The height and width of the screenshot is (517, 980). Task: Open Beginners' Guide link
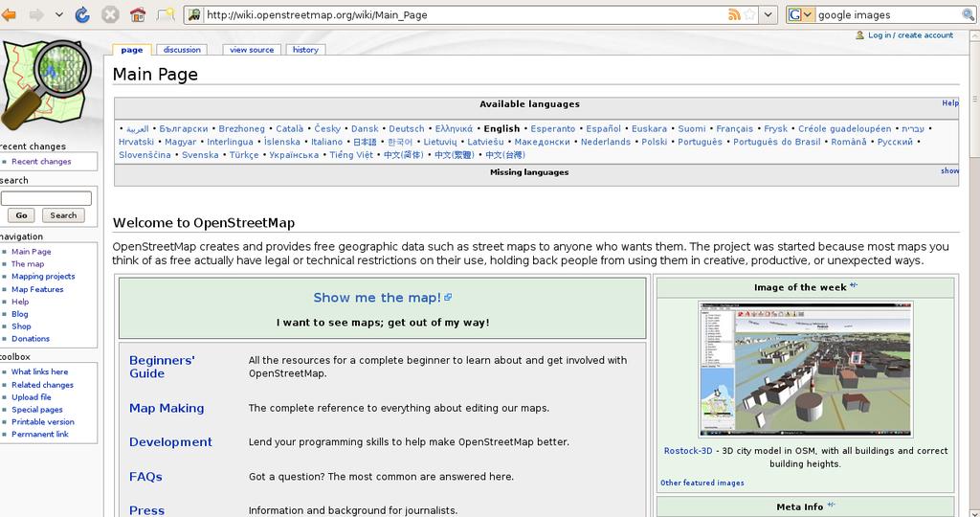(162, 367)
